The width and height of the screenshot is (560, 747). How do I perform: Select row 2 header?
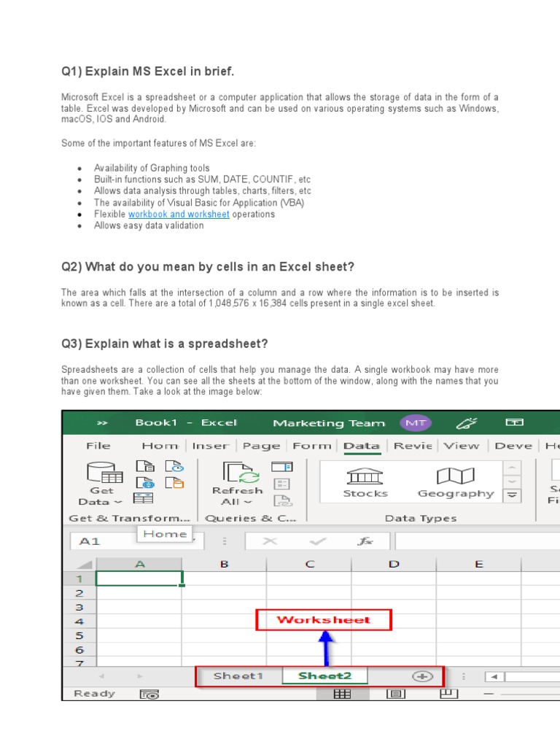[x=79, y=593]
